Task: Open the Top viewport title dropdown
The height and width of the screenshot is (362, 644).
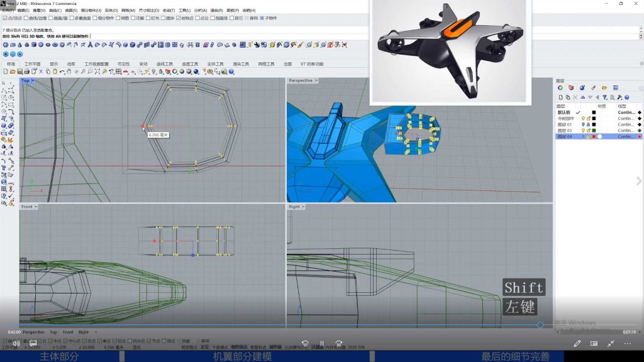Action: (x=28, y=80)
